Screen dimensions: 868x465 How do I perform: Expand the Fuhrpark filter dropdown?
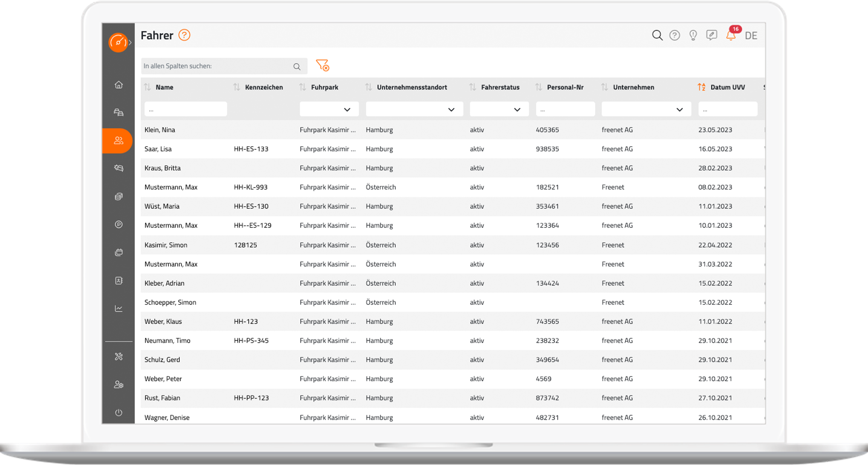pos(329,109)
